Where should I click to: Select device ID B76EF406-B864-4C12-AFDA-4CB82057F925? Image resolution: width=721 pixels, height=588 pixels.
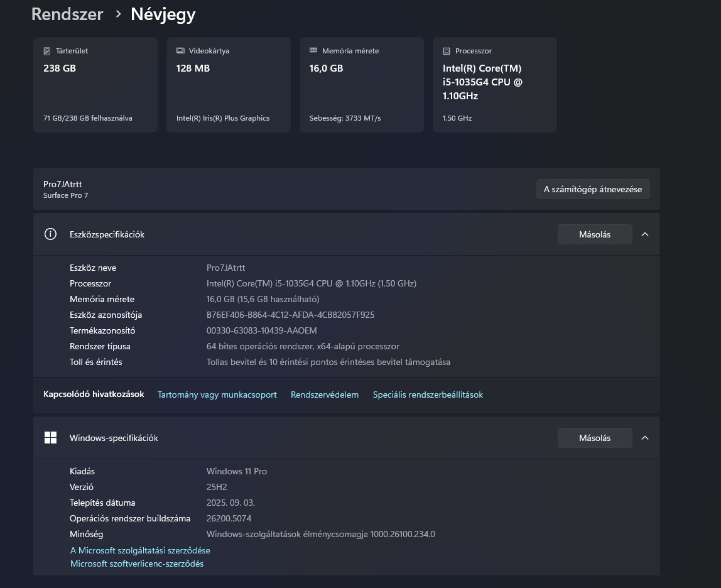tap(291, 315)
